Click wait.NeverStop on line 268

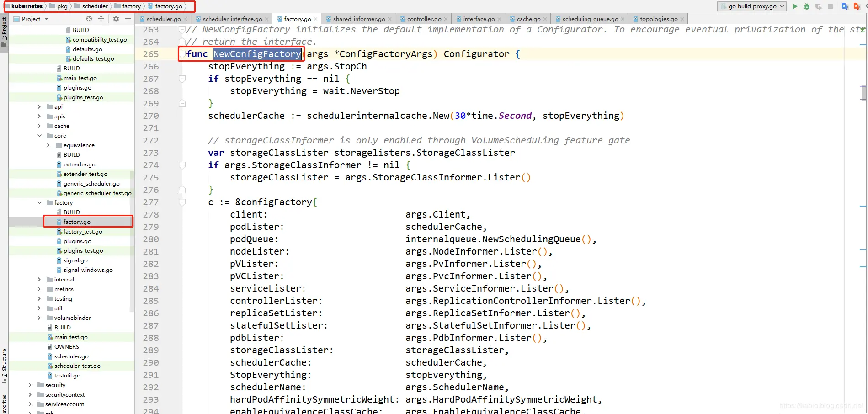pyautogui.click(x=361, y=91)
